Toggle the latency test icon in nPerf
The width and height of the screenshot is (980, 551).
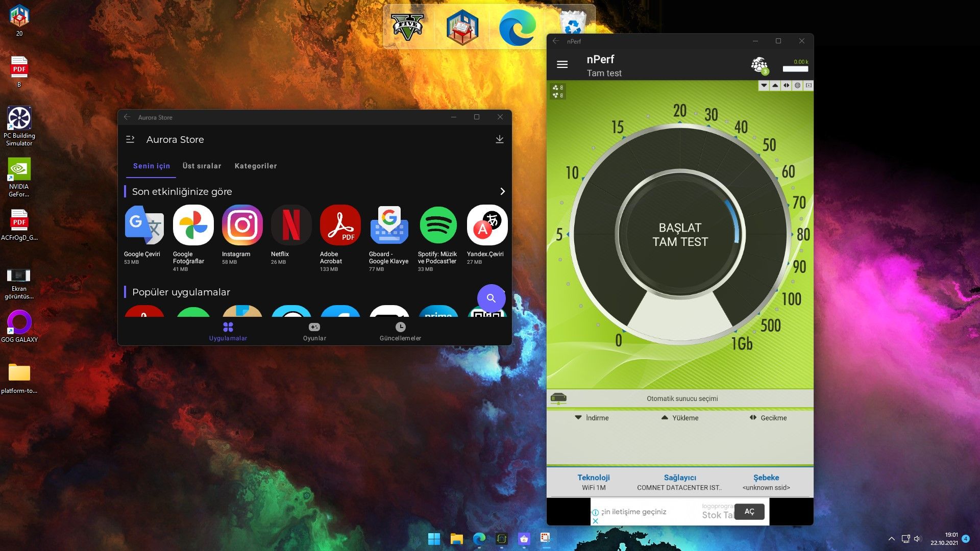(x=786, y=85)
